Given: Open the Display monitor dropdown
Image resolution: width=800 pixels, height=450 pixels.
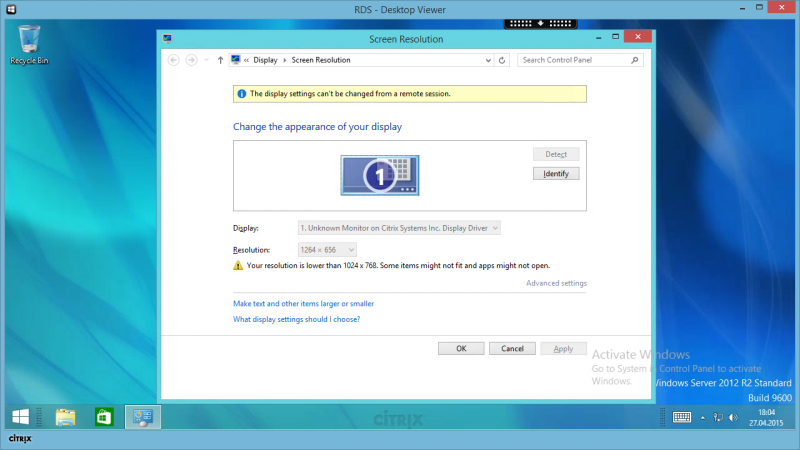Looking at the screenshot, I should [x=399, y=228].
